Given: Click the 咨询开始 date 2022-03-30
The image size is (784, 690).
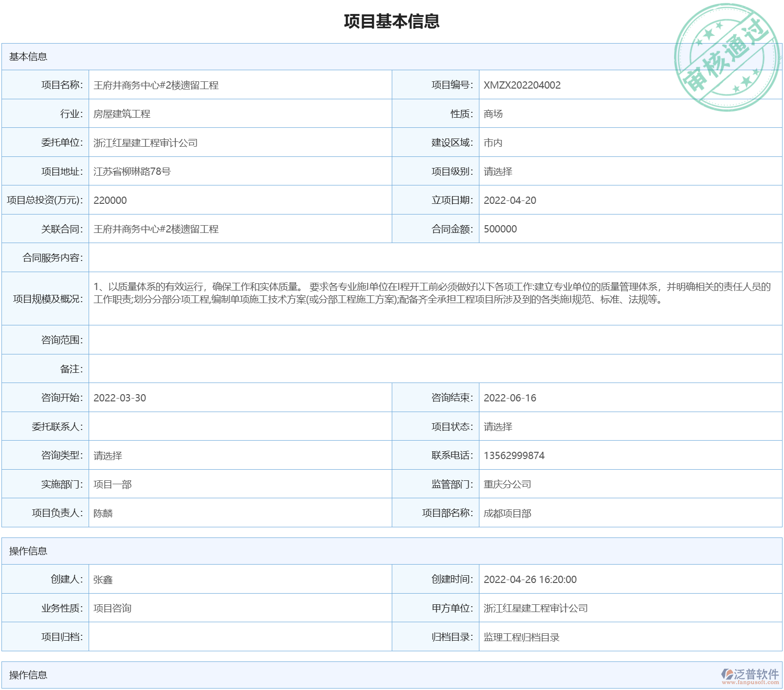Looking at the screenshot, I should (120, 398).
